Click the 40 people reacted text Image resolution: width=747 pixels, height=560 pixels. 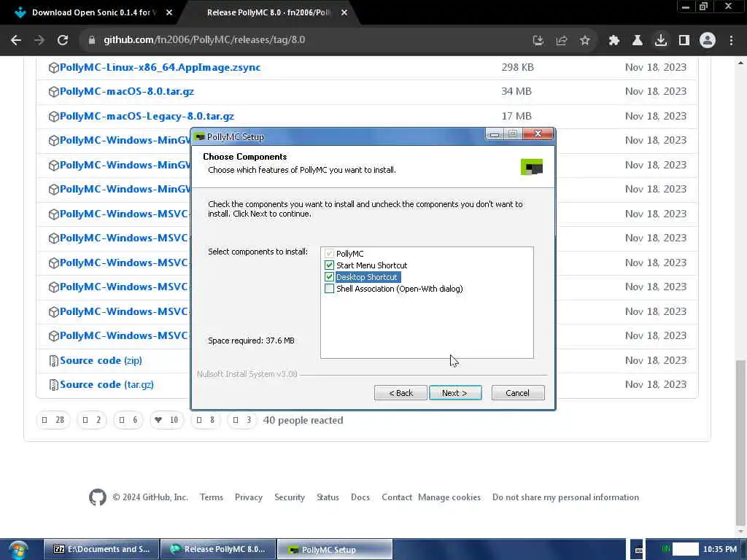pos(303,421)
